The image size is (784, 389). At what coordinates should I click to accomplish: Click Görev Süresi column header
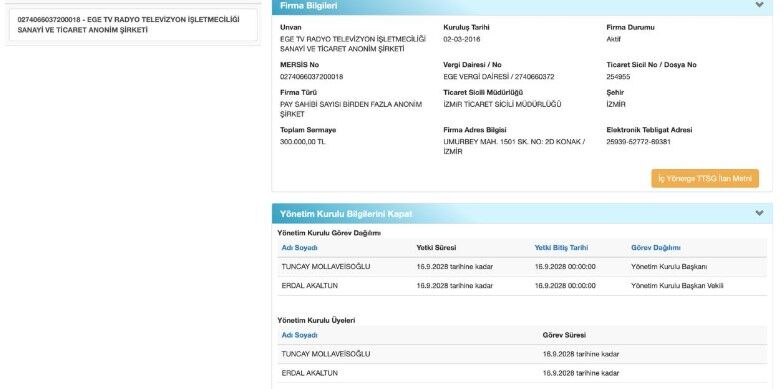(x=564, y=336)
